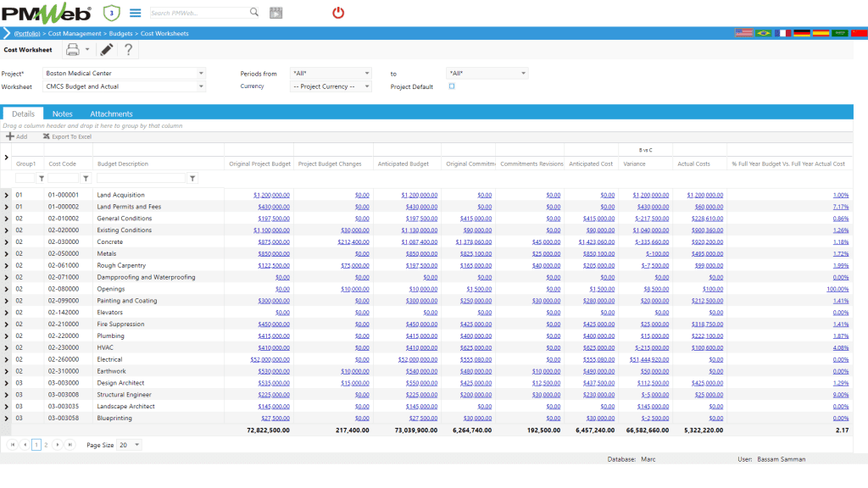Viewport: 868px width, 488px height.
Task: Click the red power logout icon
Action: tap(338, 13)
